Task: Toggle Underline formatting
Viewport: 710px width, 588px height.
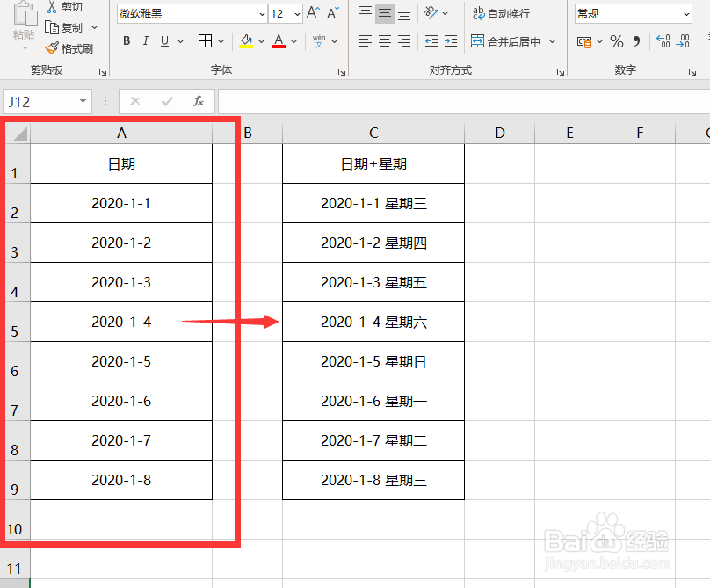Action: pos(165,41)
